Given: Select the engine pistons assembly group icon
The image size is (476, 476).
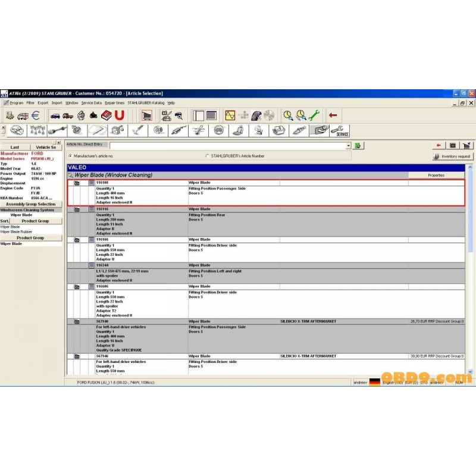Looking at the screenshot, I should click(x=37, y=131).
